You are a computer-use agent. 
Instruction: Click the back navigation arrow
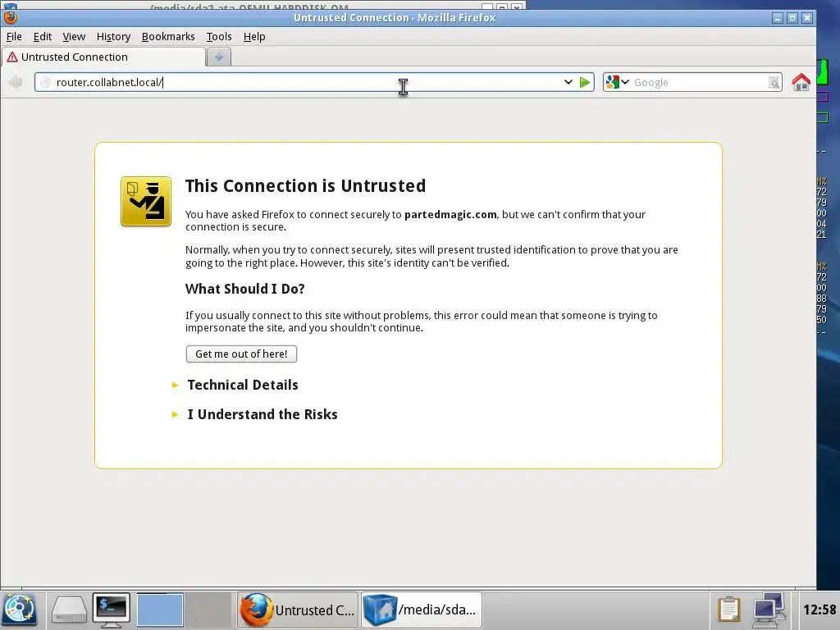(16, 83)
